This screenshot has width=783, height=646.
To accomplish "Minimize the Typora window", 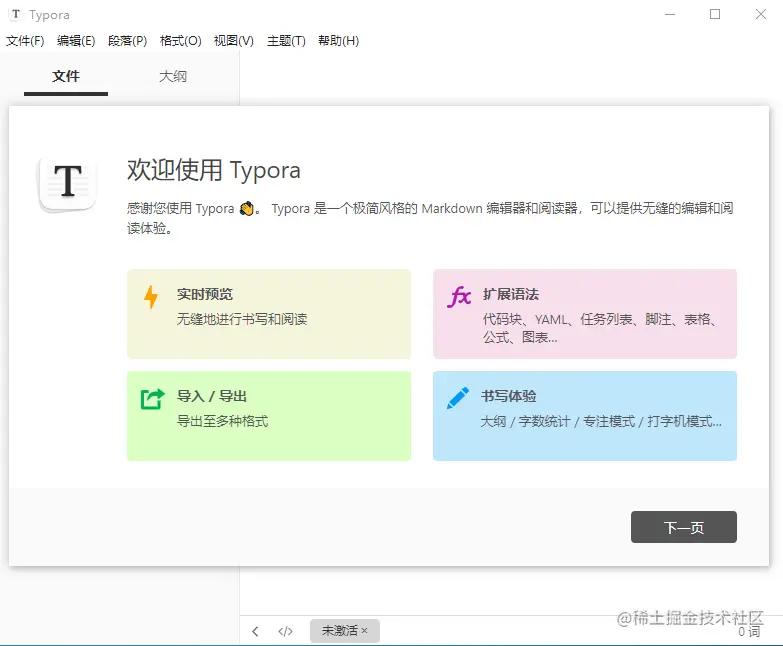I will point(670,14).
